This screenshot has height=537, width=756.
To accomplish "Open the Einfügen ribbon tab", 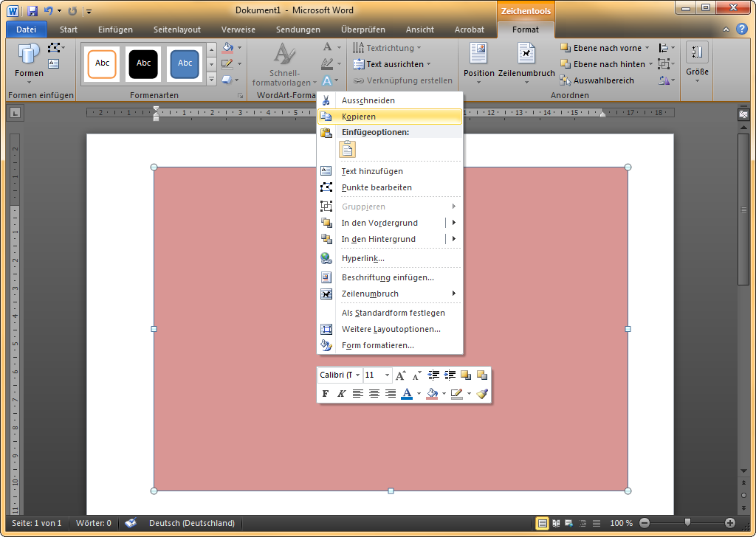I will 114,30.
